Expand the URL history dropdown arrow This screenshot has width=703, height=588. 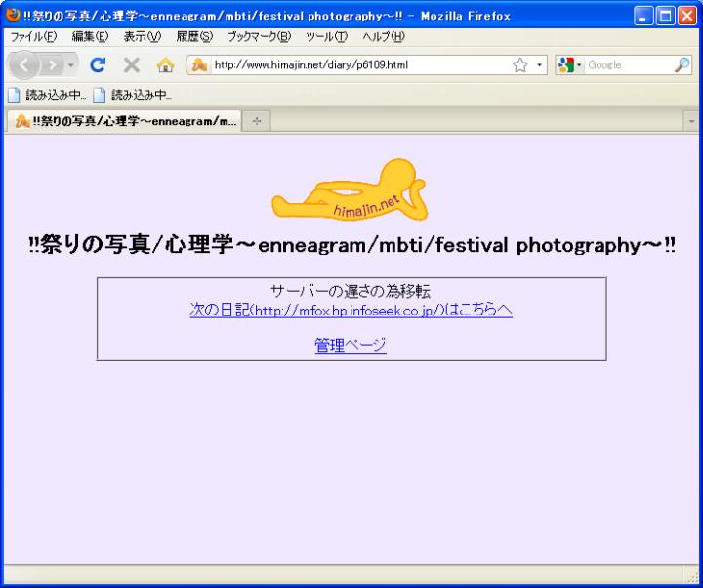(x=539, y=65)
